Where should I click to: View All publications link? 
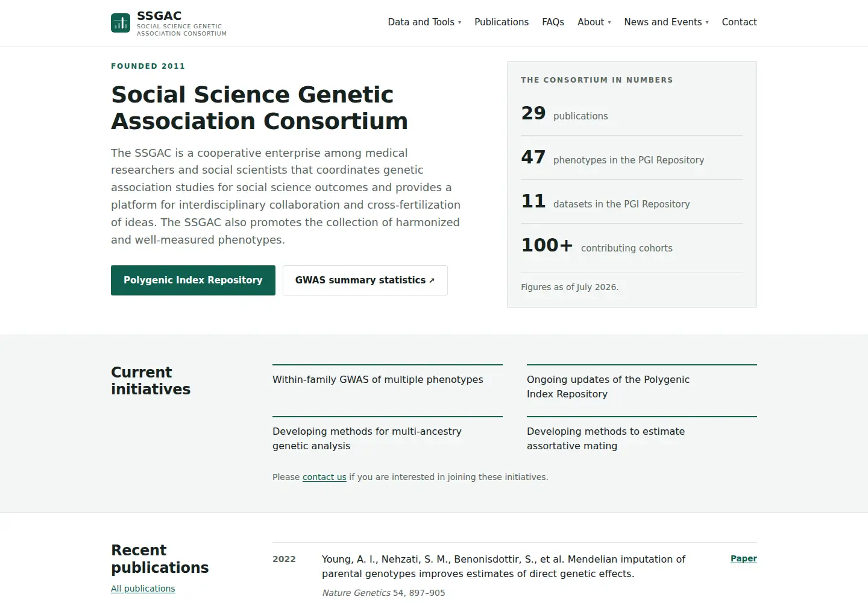(143, 589)
